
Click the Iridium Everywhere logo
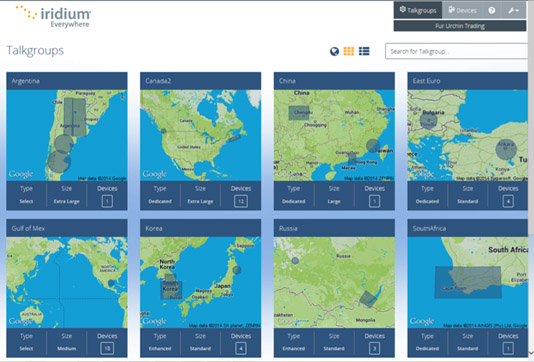pyautogui.click(x=53, y=16)
